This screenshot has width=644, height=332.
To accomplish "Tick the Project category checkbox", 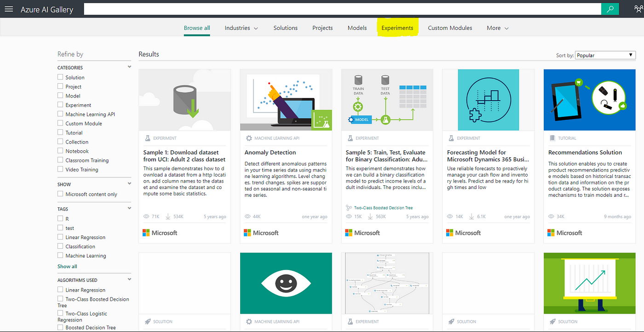I will (60, 86).
